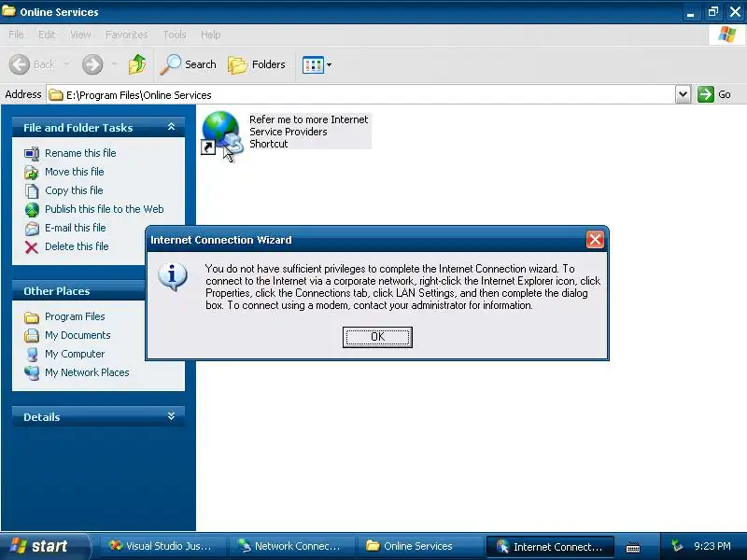Screen dimensions: 747x560
Task: Open the View menu
Action: pos(80,35)
